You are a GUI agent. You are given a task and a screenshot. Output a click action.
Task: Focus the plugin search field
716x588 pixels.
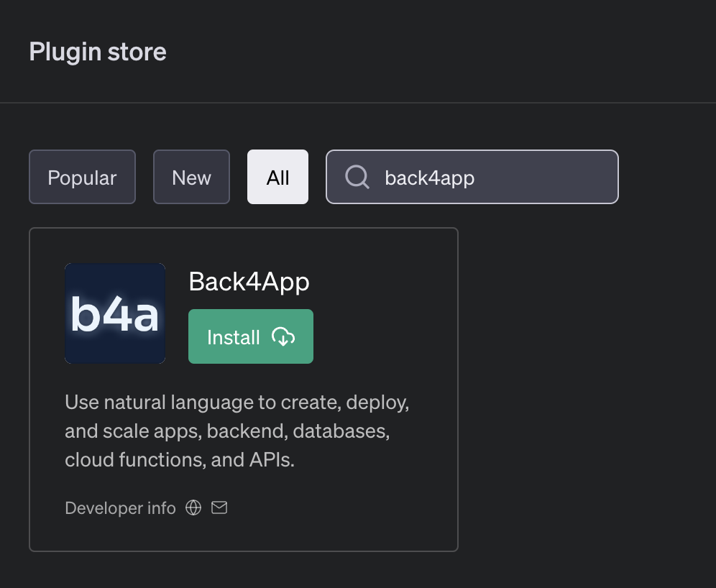point(472,177)
